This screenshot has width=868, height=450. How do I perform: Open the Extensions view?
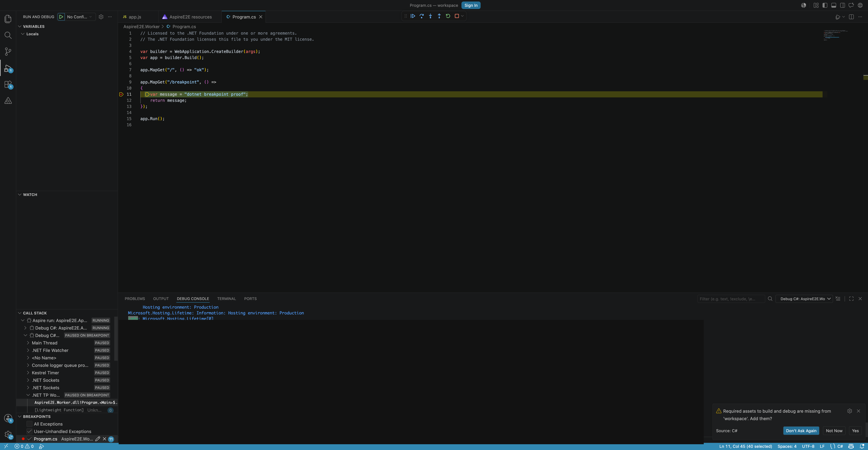click(x=8, y=84)
